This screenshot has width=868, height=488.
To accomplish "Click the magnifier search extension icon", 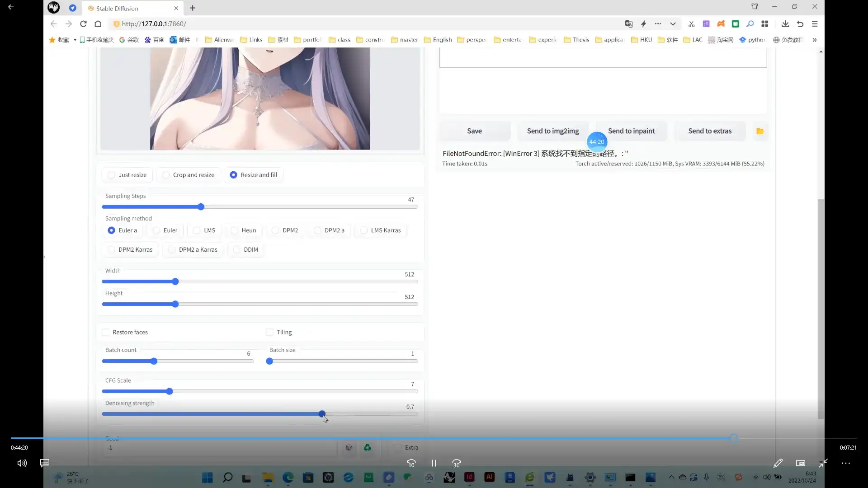I will click(x=750, y=24).
